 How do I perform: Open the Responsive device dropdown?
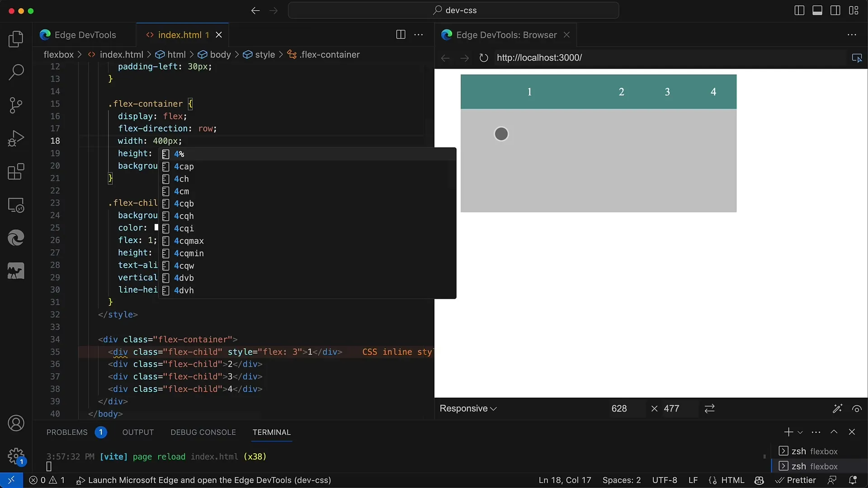click(x=468, y=408)
